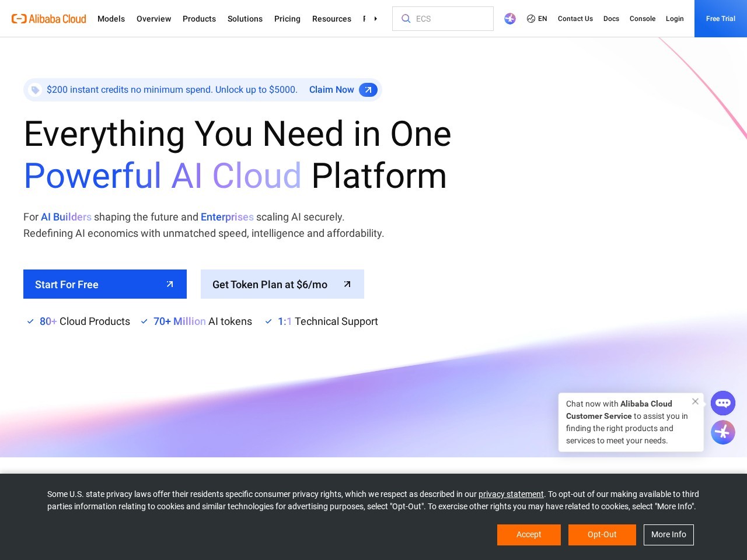This screenshot has width=747, height=560.
Task: Open the AI assistant icon in header
Action: click(510, 19)
